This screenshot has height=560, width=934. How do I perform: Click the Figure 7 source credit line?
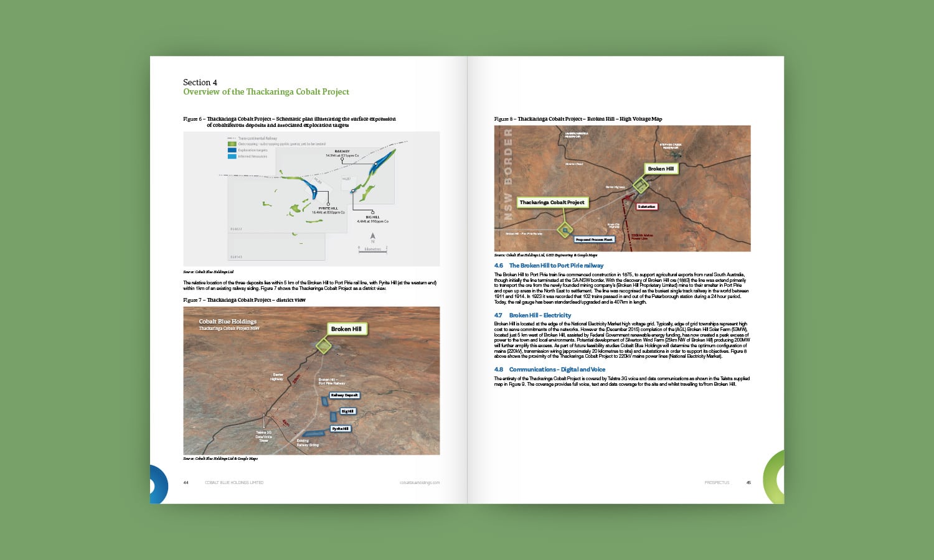tap(220, 459)
